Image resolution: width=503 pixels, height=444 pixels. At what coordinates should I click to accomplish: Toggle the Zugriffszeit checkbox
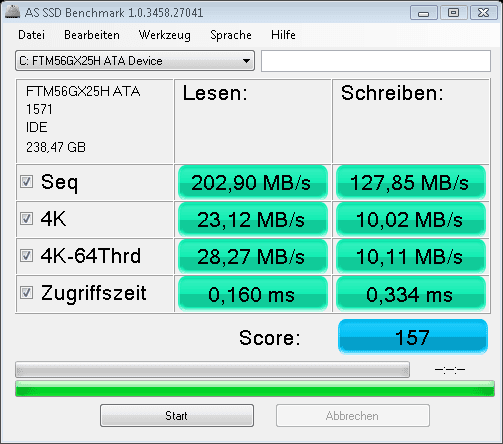[x=26, y=293]
